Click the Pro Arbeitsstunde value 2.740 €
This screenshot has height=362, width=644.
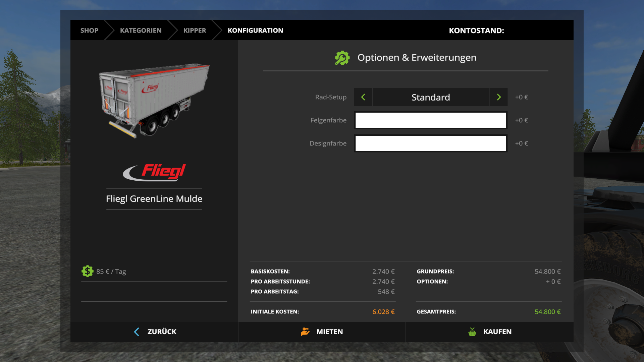click(x=383, y=282)
